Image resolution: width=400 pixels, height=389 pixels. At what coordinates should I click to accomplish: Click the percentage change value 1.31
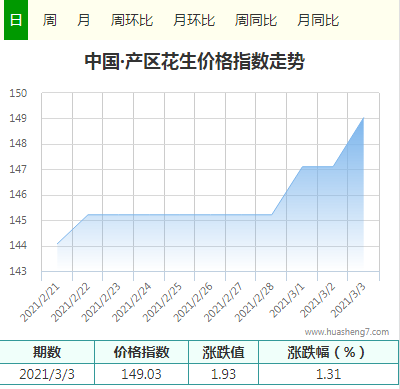[328, 374]
